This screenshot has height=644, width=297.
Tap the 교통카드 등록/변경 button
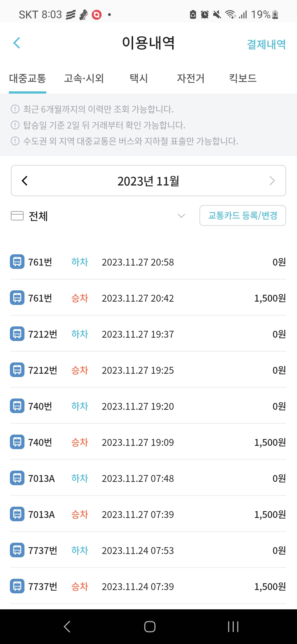[x=243, y=215]
